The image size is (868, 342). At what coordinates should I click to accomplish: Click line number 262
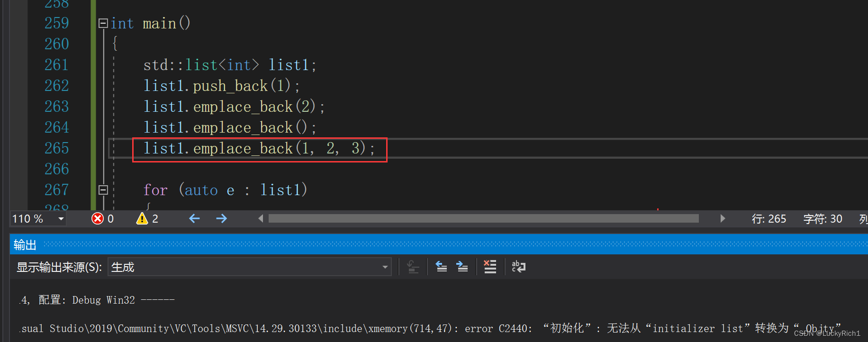[x=57, y=86]
